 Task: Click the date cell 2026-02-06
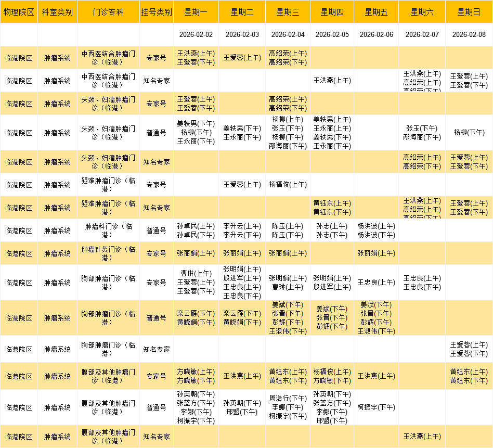(376, 35)
